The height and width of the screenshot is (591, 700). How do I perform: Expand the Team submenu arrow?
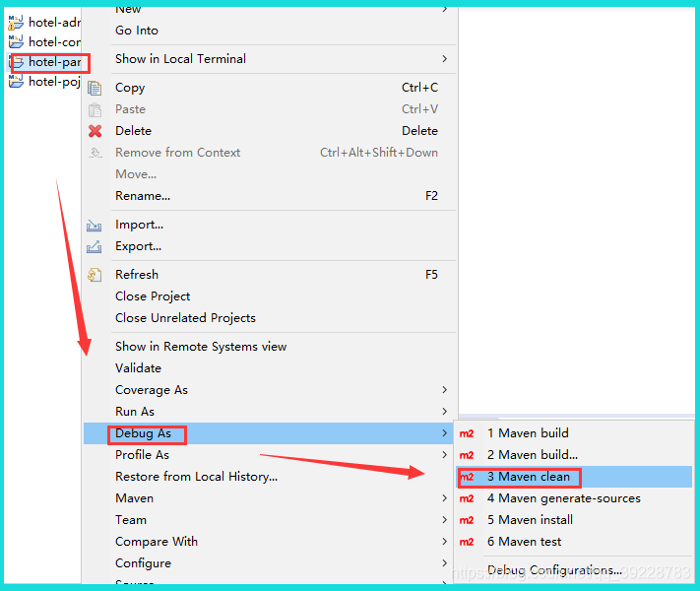[x=445, y=519]
